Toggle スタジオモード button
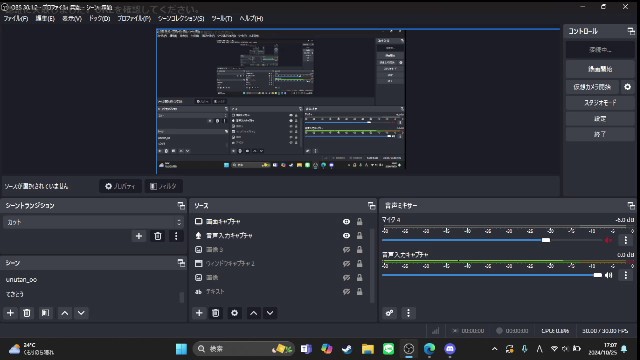 [600, 103]
